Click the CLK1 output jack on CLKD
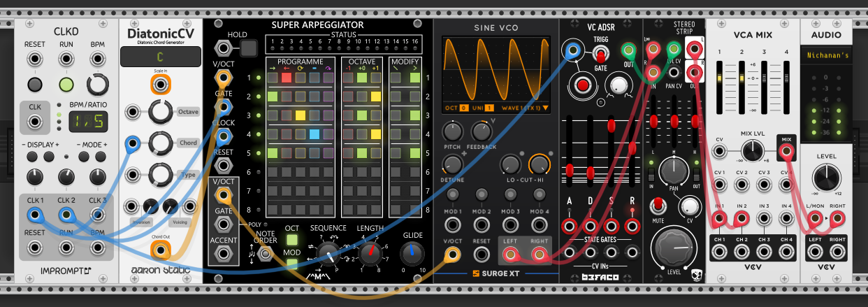The width and height of the screenshot is (868, 307). [34, 215]
